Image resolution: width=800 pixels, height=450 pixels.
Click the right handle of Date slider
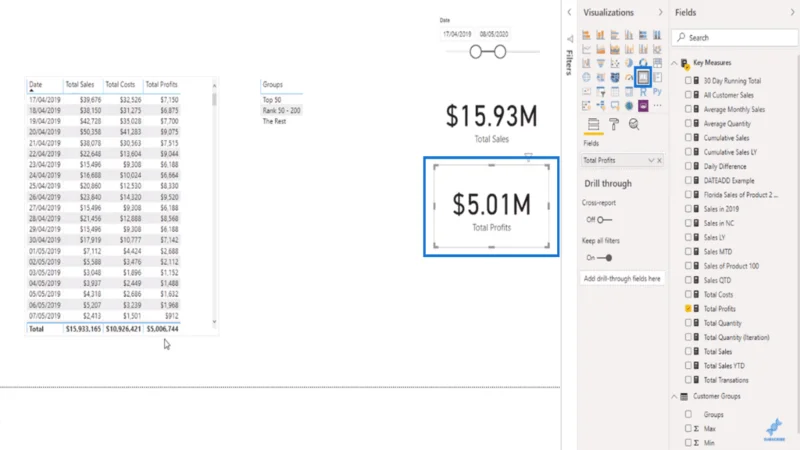500,52
